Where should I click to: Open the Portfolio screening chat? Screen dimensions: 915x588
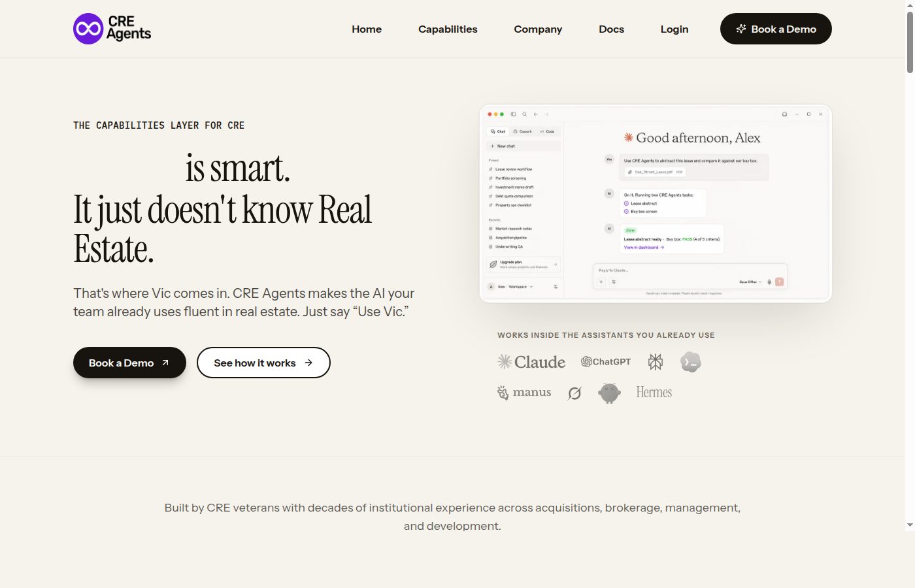pos(507,178)
